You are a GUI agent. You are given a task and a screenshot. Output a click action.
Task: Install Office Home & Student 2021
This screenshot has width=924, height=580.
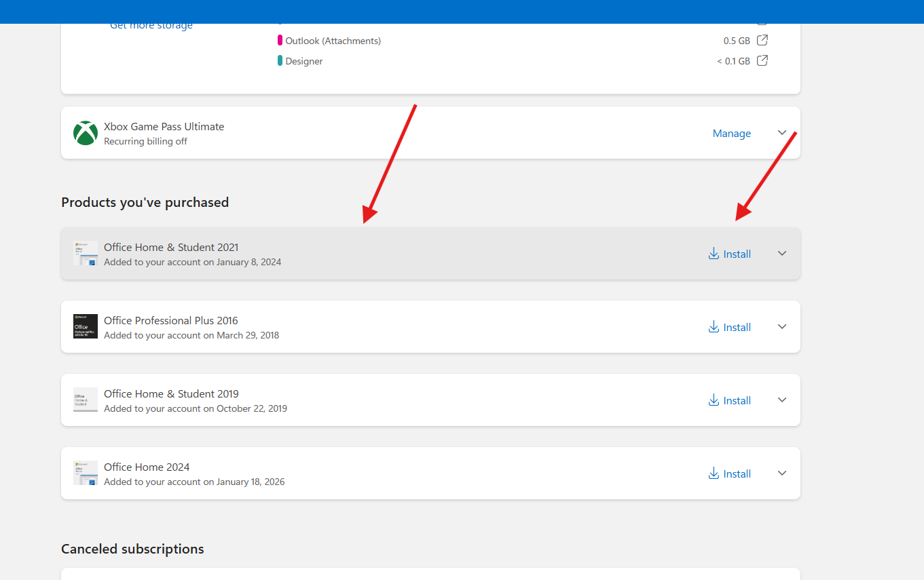[729, 254]
